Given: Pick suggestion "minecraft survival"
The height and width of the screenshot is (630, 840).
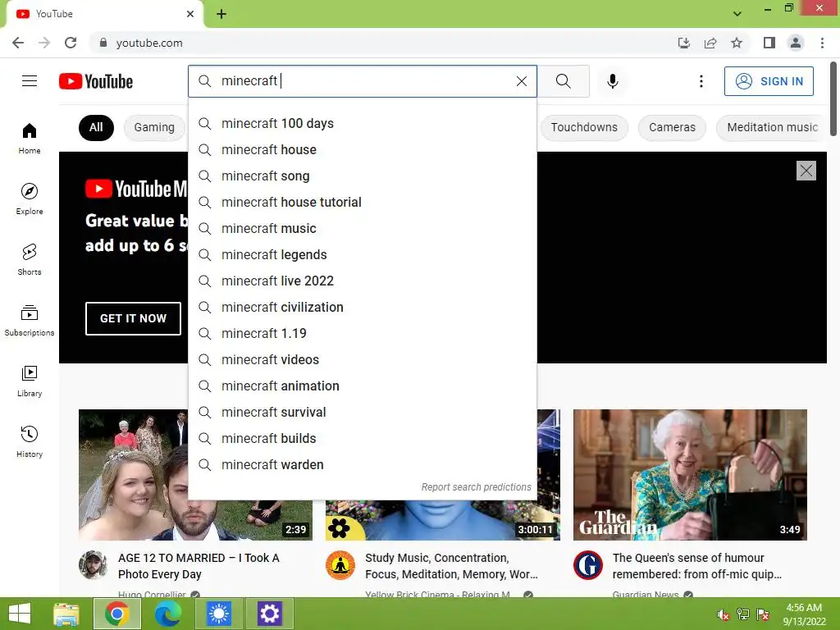Looking at the screenshot, I should click(x=362, y=412).
